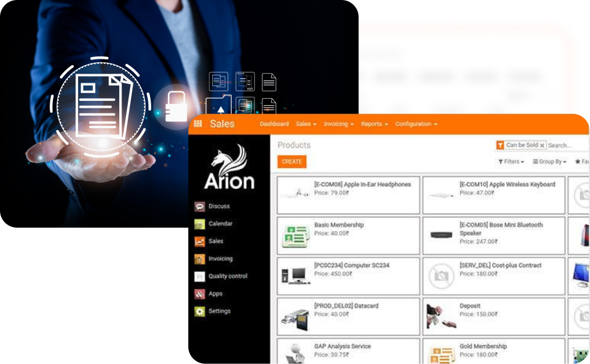Select the Sales chart icon in sidebar
Viewport: 590px width, 364px height.
pyautogui.click(x=199, y=241)
